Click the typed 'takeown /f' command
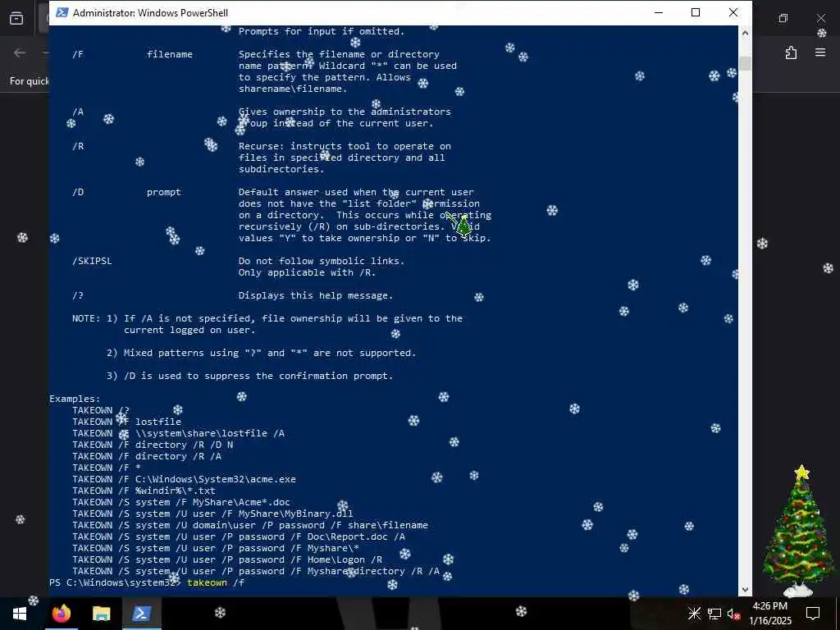 pyautogui.click(x=216, y=582)
